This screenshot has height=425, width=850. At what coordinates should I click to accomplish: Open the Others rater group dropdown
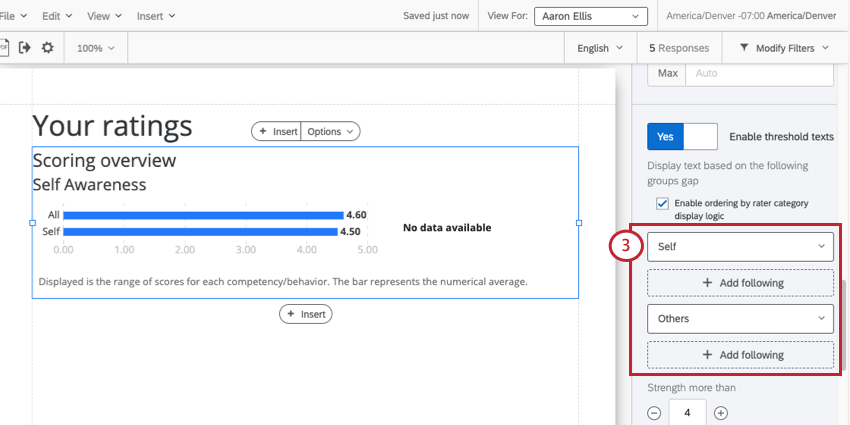[x=740, y=319]
